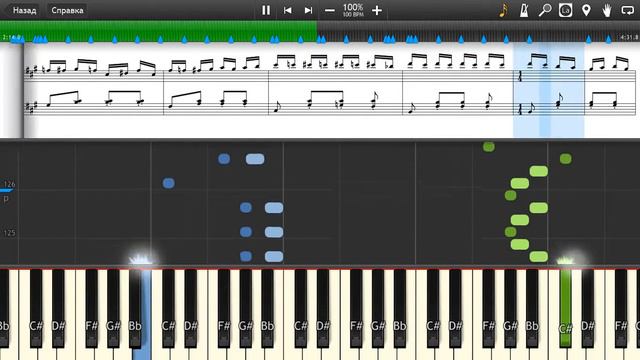Toggle the loop icon
The width and height of the screenshot is (640, 360).
pyautogui.click(x=628, y=10)
